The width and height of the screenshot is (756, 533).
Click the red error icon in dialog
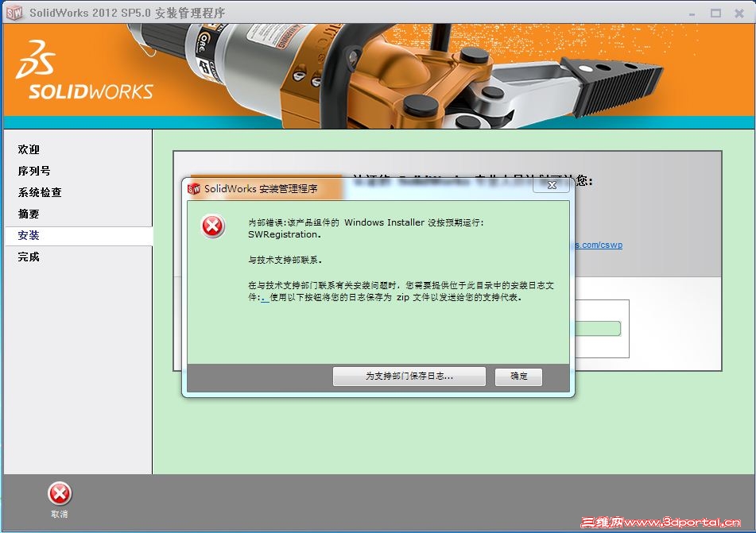pos(212,226)
